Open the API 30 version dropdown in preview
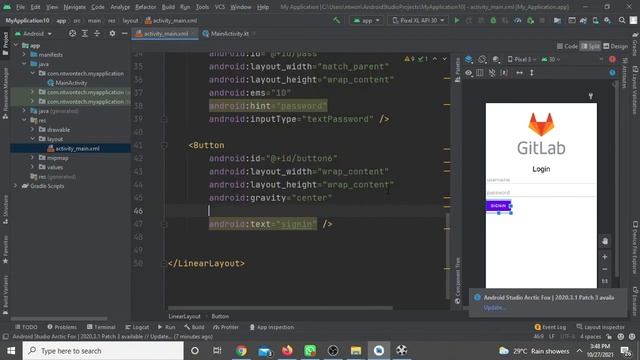The width and height of the screenshot is (640, 360). (550, 60)
